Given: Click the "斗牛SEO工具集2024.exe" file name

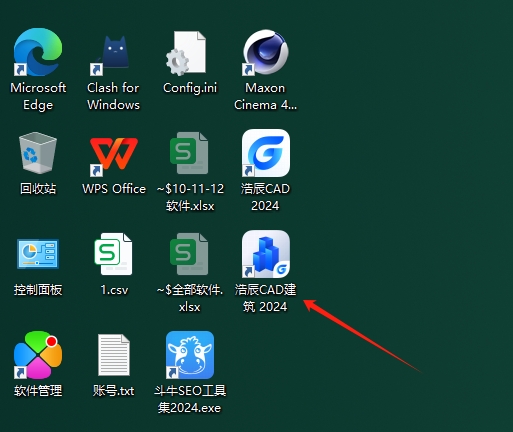Looking at the screenshot, I should [x=190, y=399].
